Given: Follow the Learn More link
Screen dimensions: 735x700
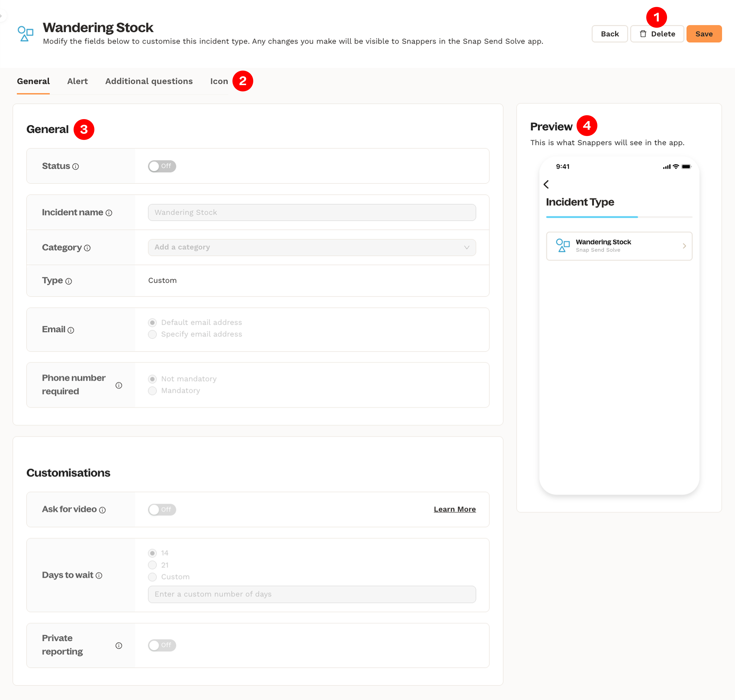Looking at the screenshot, I should click(x=455, y=509).
